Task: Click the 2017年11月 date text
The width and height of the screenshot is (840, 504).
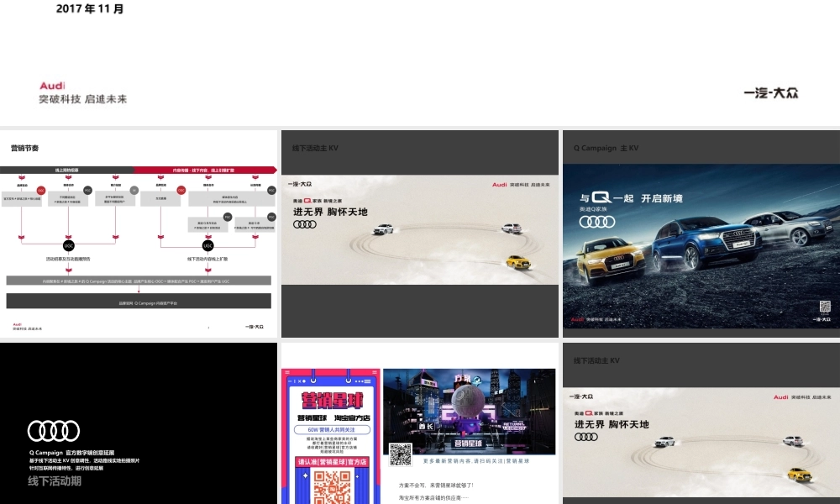Action: 90,8
